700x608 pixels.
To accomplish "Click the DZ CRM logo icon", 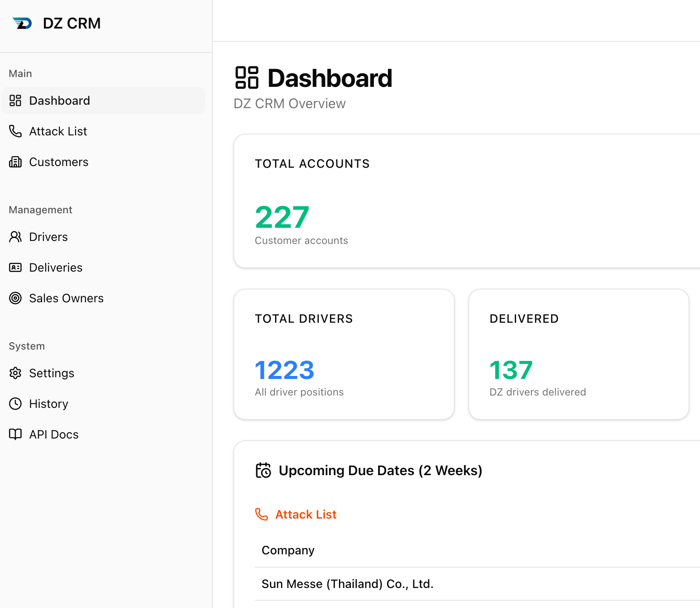I will tap(22, 23).
